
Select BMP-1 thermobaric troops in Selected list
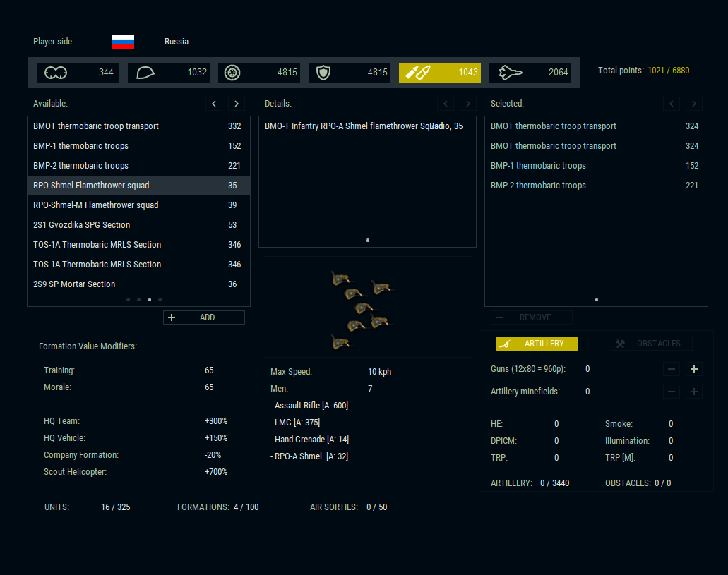(x=596, y=166)
